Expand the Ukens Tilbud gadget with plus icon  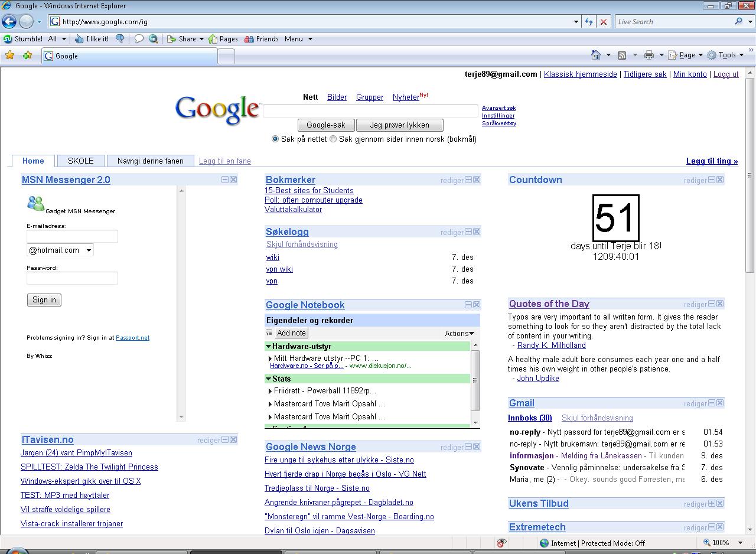[712, 503]
